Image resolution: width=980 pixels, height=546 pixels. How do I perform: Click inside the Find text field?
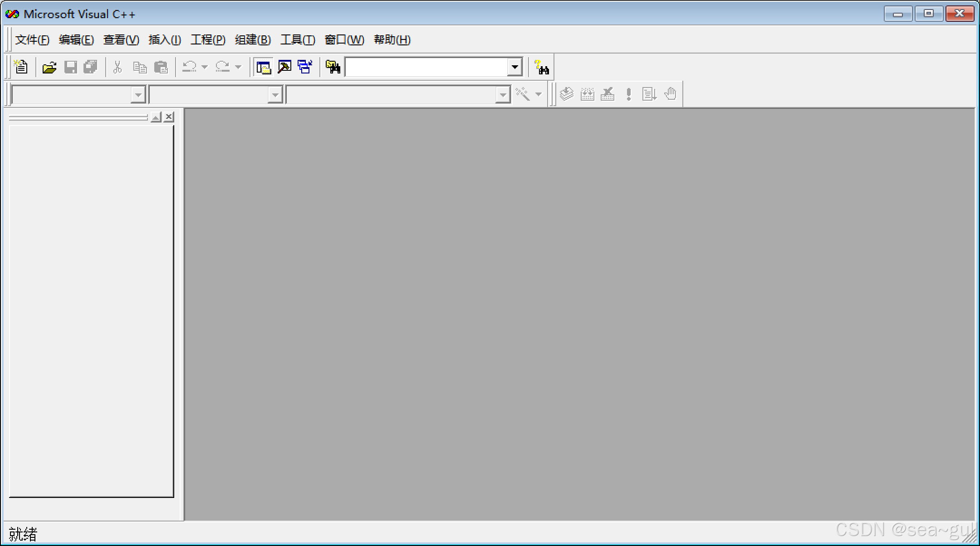[426, 67]
